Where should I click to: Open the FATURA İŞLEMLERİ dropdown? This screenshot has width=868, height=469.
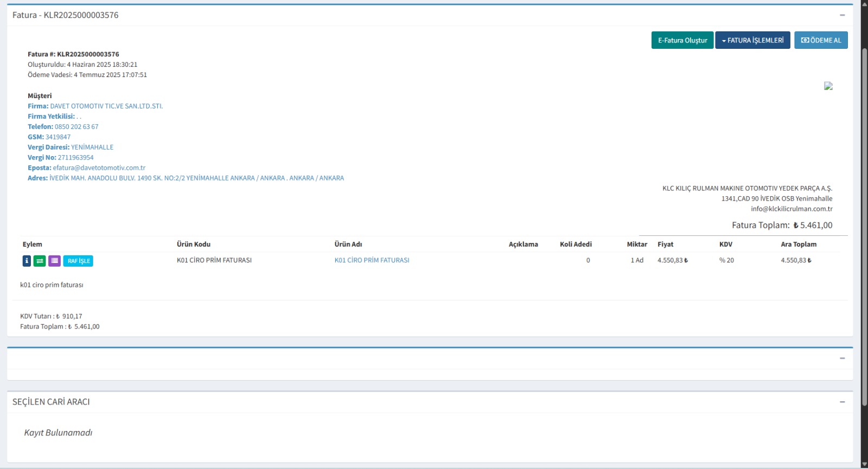[752, 40]
